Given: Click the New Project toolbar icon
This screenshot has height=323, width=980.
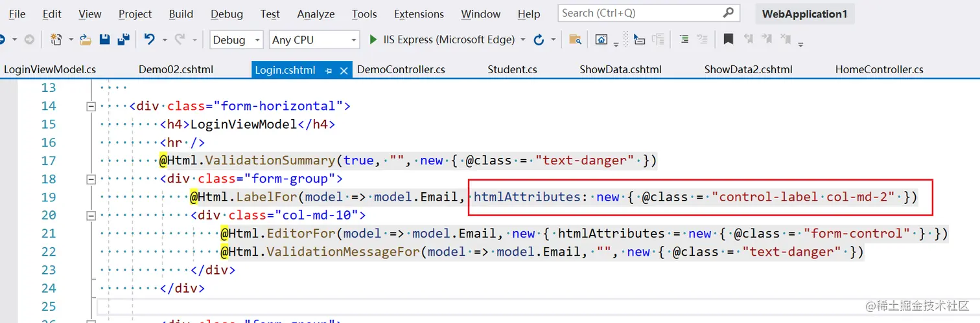Looking at the screenshot, I should pyautogui.click(x=56, y=39).
